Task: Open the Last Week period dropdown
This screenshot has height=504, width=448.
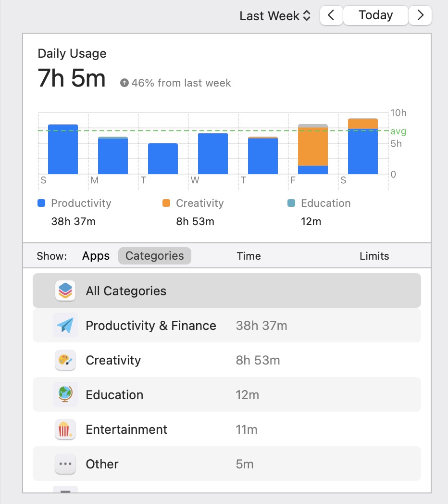Action: [x=275, y=16]
